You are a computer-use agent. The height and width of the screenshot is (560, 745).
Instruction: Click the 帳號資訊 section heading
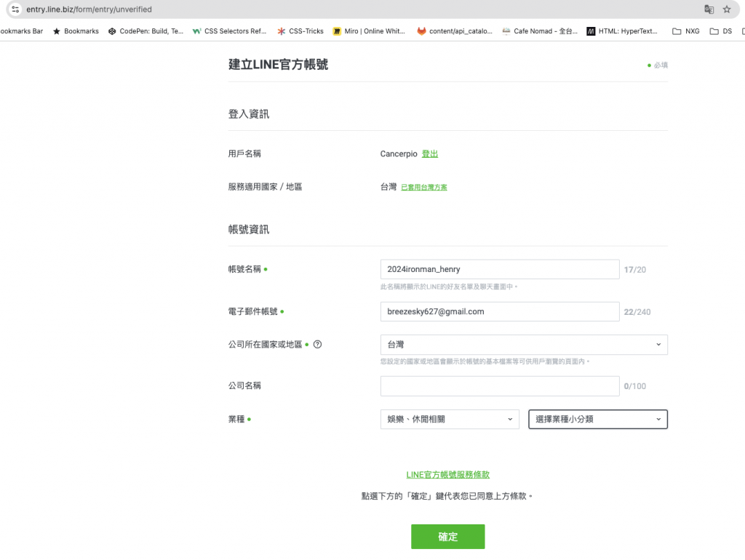(x=249, y=229)
